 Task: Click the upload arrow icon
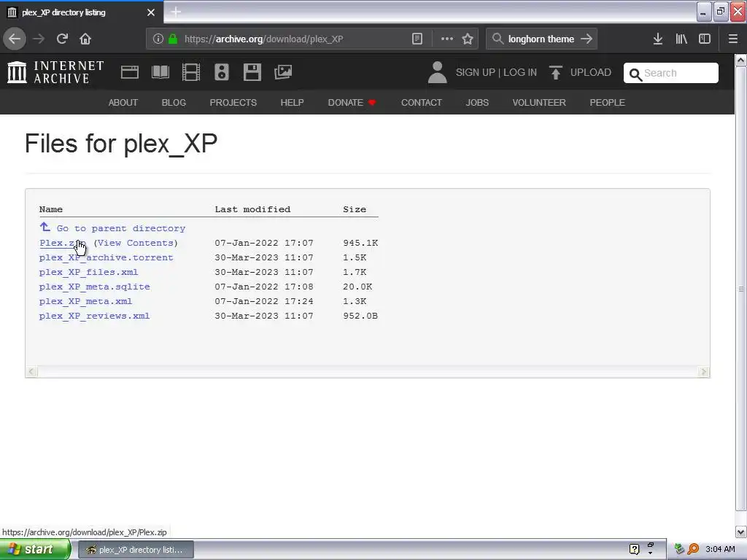coord(555,72)
